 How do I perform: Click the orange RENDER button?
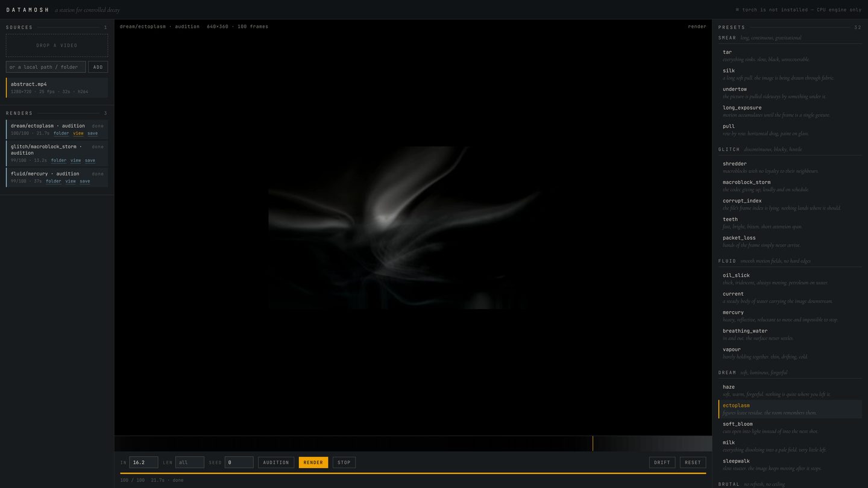point(313,462)
